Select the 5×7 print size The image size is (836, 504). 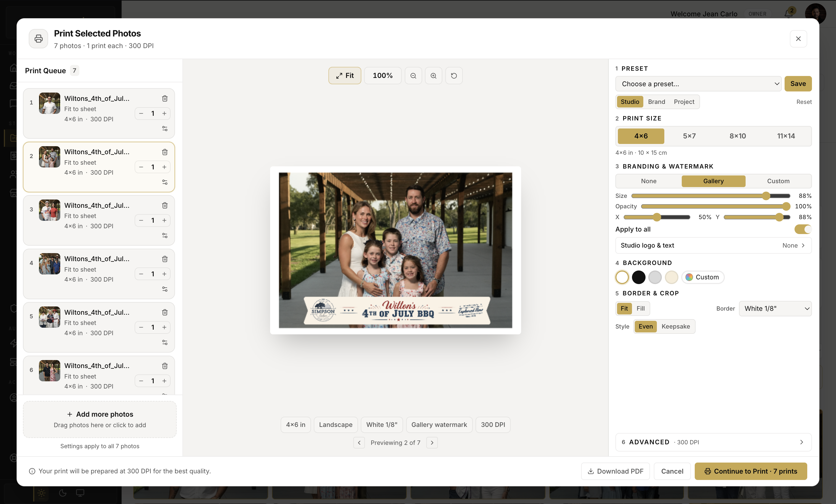689,136
